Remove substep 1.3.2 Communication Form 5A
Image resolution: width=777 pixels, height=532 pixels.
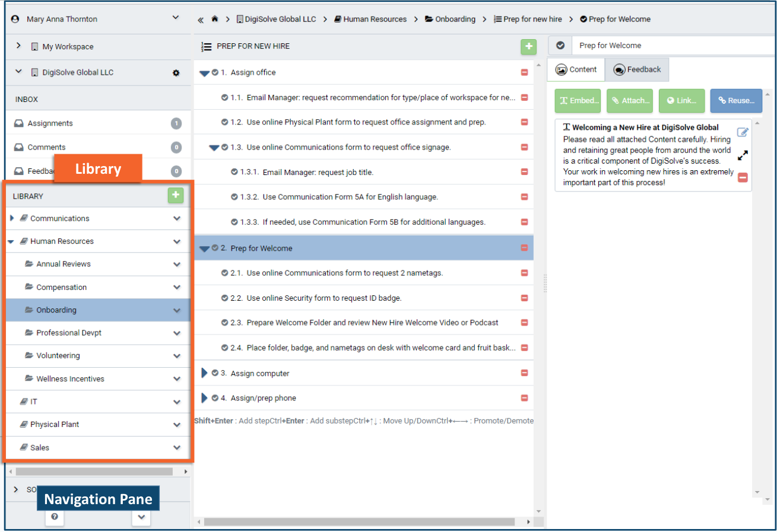524,197
